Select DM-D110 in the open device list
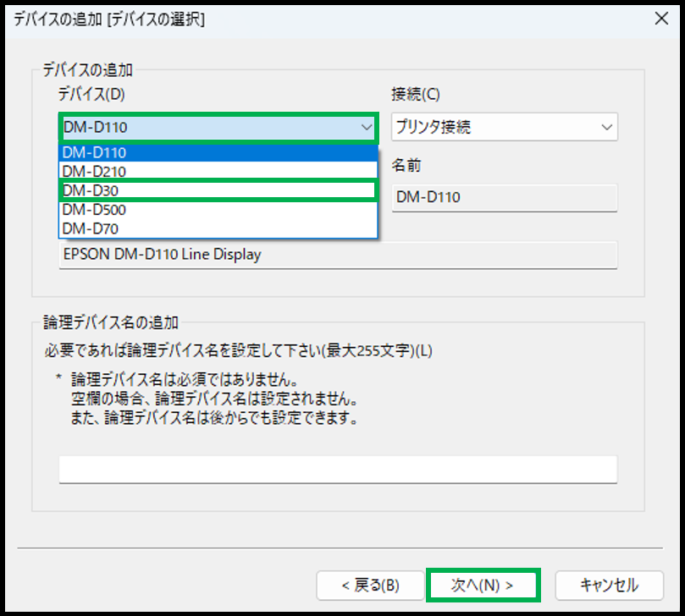Image resolution: width=685 pixels, height=616 pixels. [x=218, y=153]
